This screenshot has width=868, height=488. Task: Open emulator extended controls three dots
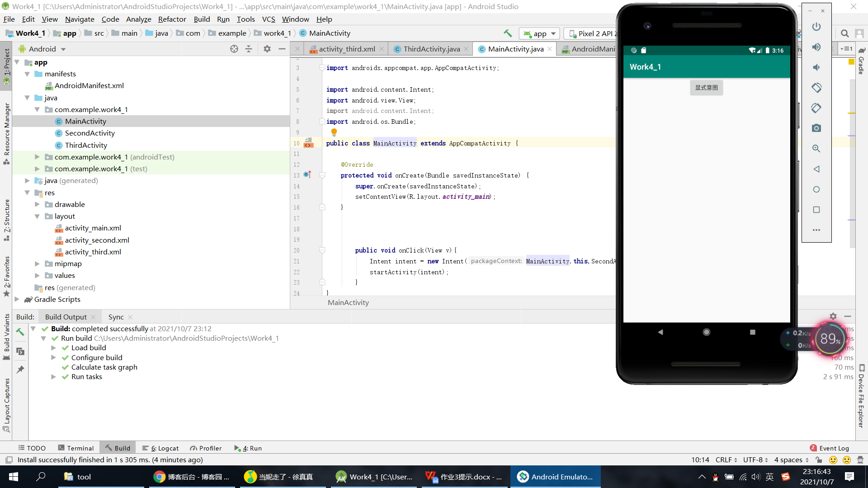816,230
